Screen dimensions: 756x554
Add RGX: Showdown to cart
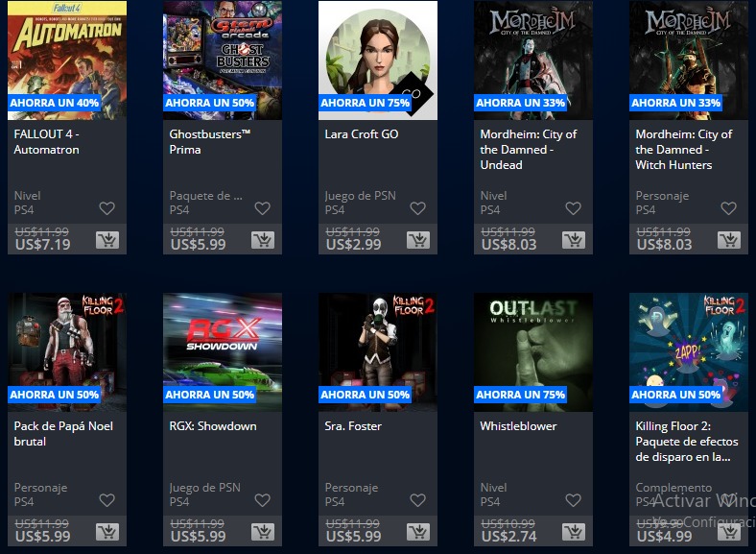coord(263,532)
